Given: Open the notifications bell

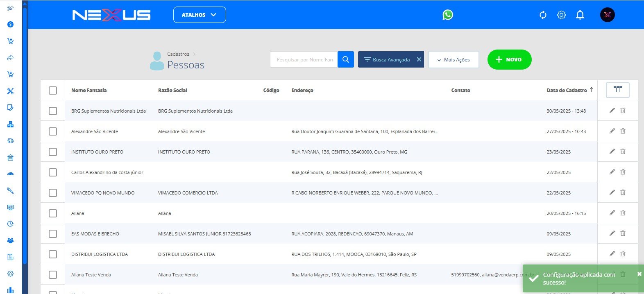Looking at the screenshot, I should click(x=580, y=15).
